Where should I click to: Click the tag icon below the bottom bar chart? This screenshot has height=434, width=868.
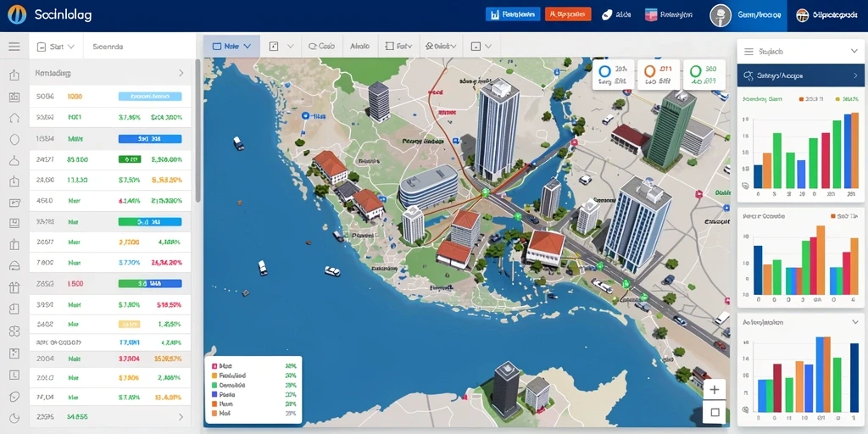744,409
